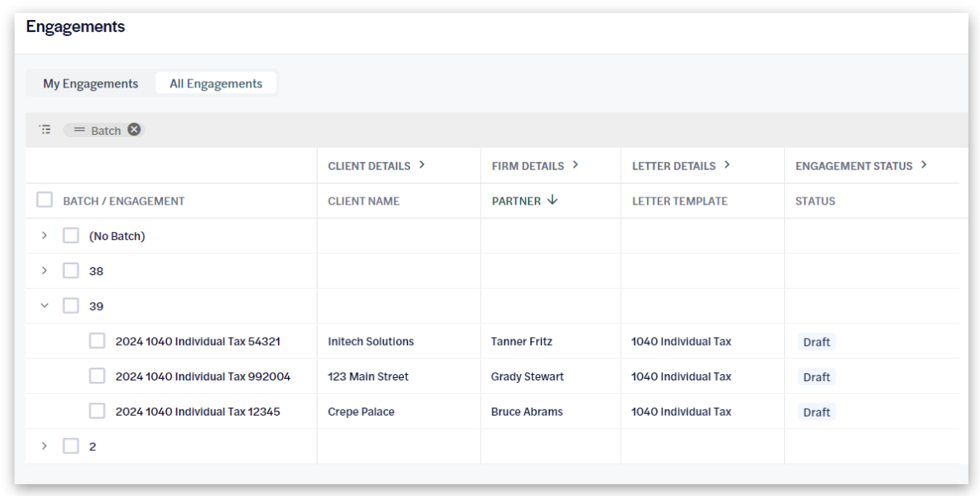Image resolution: width=980 pixels, height=496 pixels.
Task: Expand batch 2 group
Action: point(45,446)
